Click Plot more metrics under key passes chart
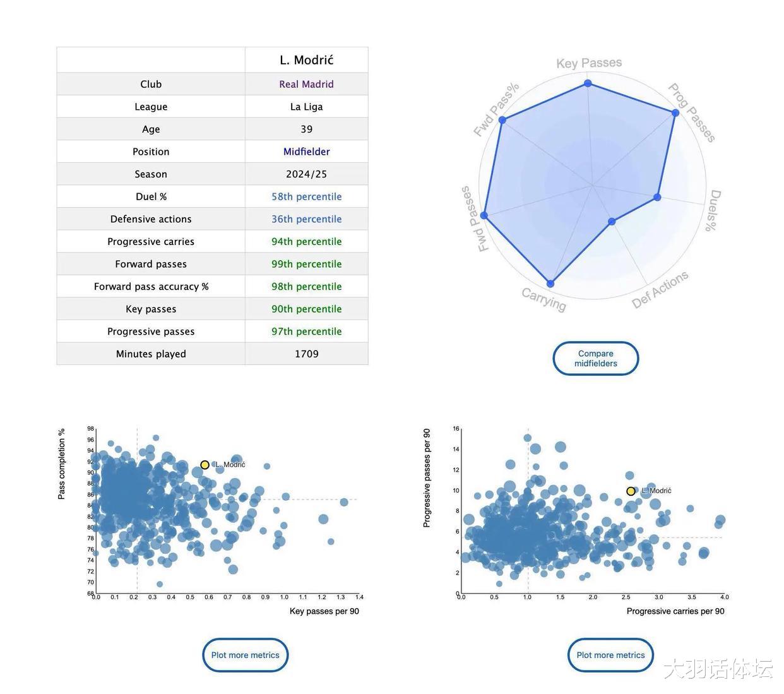The height and width of the screenshot is (694, 784). pyautogui.click(x=245, y=655)
